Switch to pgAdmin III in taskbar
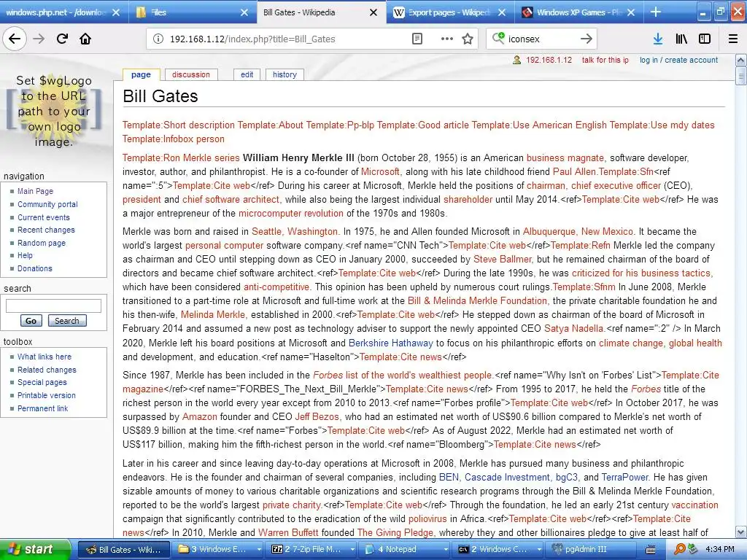 click(592, 549)
